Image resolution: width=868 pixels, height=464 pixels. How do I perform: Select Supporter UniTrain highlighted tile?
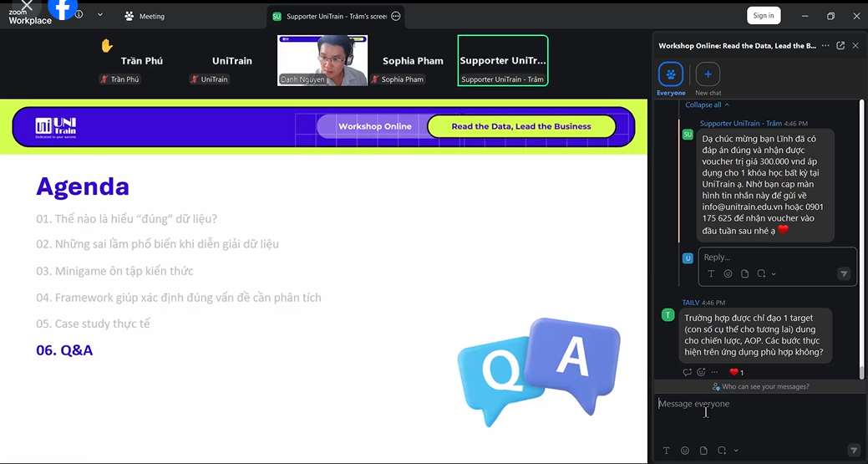click(x=503, y=60)
